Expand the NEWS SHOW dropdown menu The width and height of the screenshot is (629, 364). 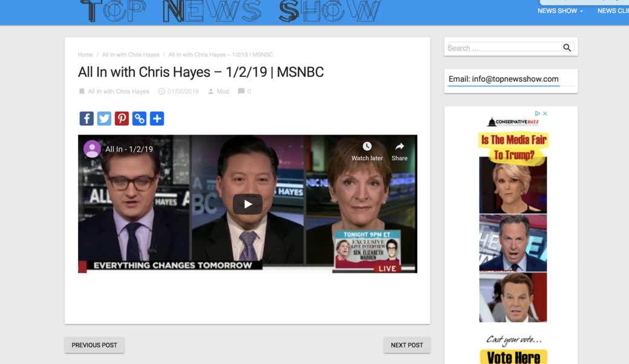click(559, 10)
